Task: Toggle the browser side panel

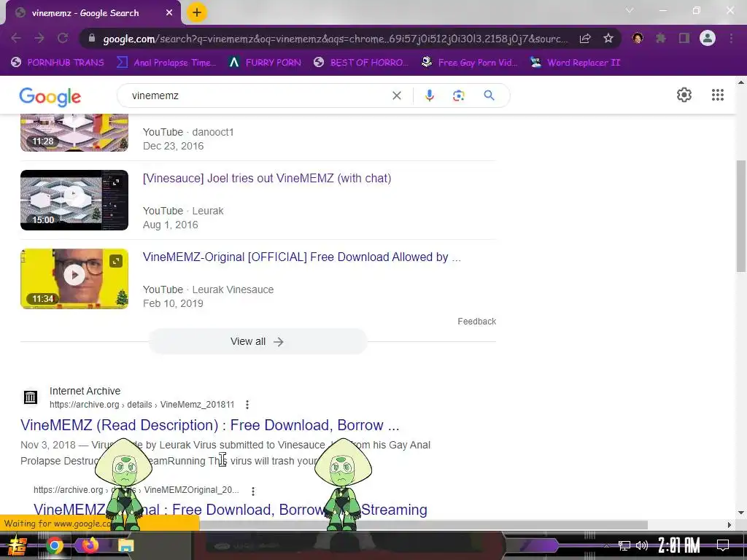Action: click(x=684, y=38)
